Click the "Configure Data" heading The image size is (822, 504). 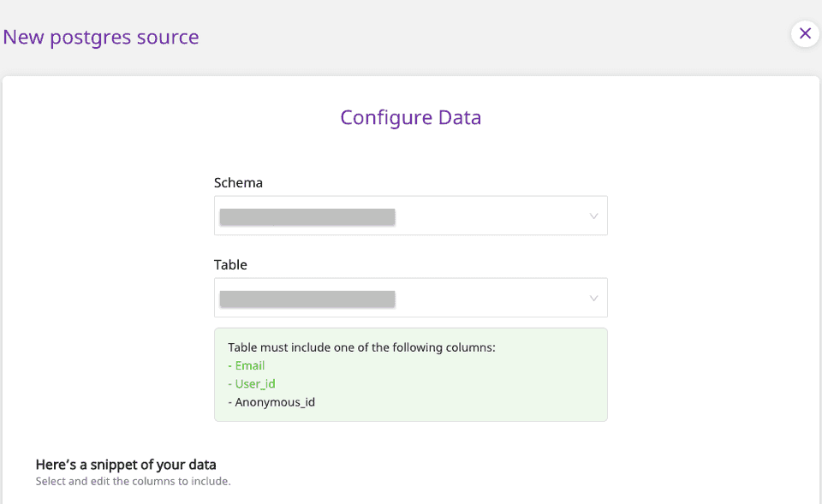point(410,117)
